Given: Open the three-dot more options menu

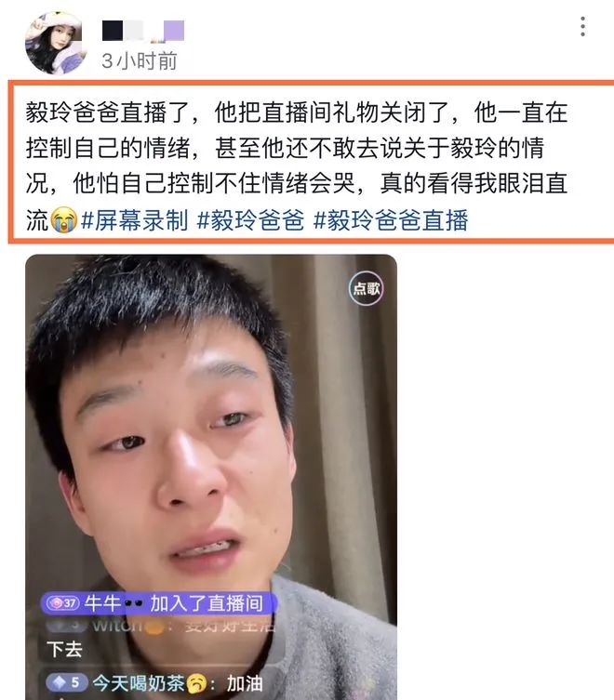Looking at the screenshot, I should [582, 27].
